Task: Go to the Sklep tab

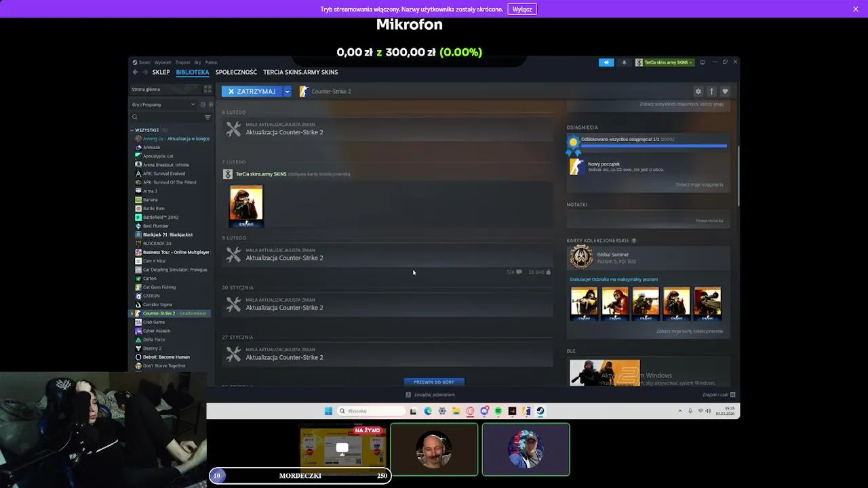Action: tap(161, 72)
